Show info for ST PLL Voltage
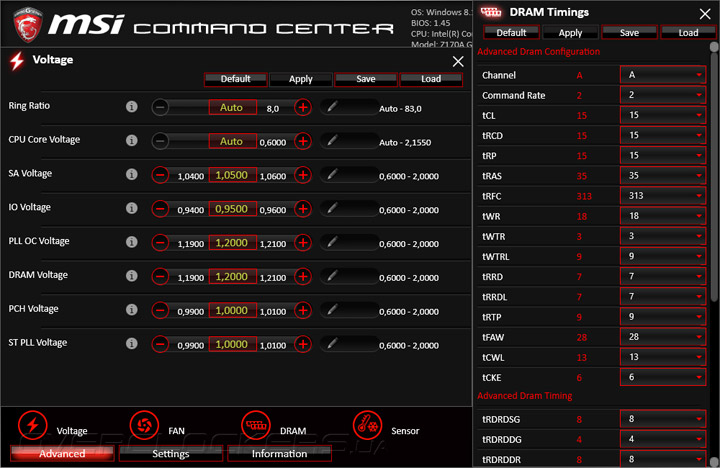 [x=132, y=343]
